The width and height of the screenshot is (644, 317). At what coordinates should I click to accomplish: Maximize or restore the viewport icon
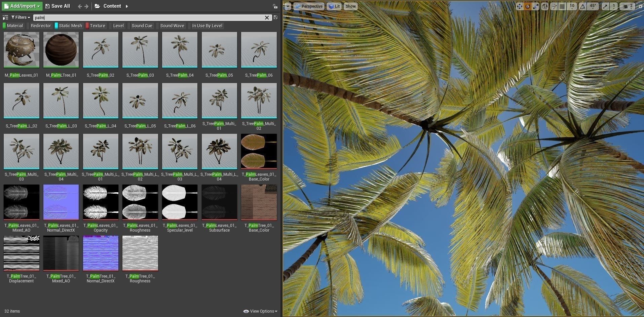tap(640, 6)
